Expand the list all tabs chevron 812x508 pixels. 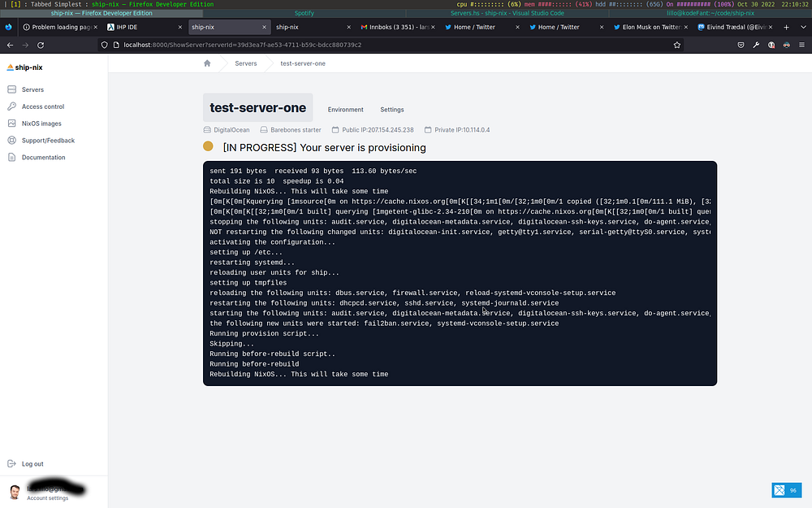tap(803, 27)
